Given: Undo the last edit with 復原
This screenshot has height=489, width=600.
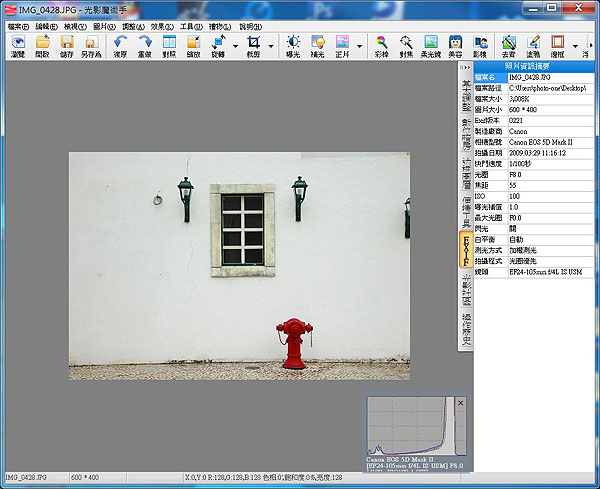Looking at the screenshot, I should (121, 44).
